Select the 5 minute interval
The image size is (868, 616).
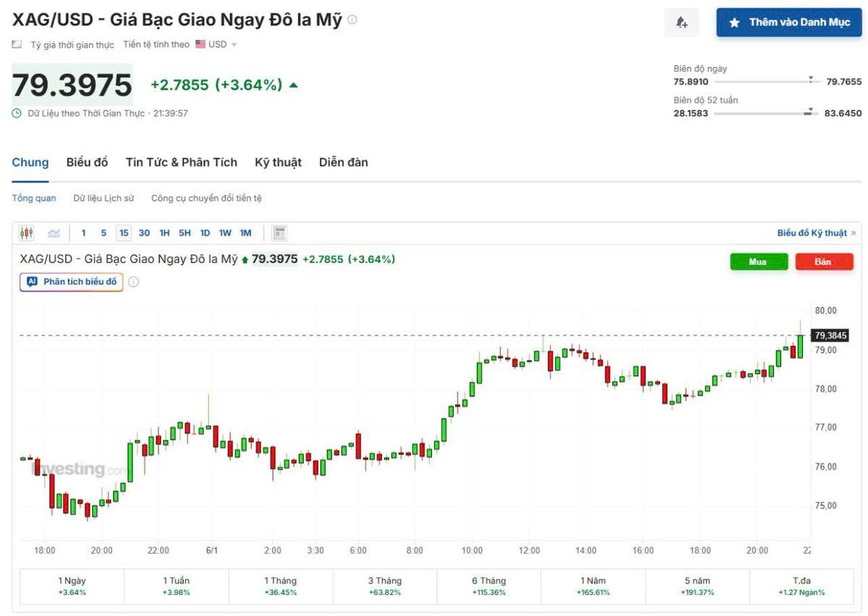point(103,233)
